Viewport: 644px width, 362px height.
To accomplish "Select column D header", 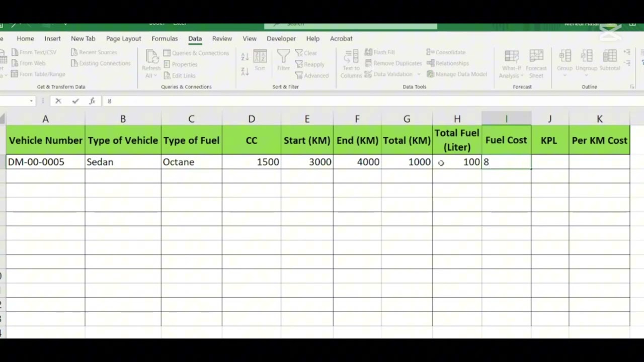I will tap(252, 119).
